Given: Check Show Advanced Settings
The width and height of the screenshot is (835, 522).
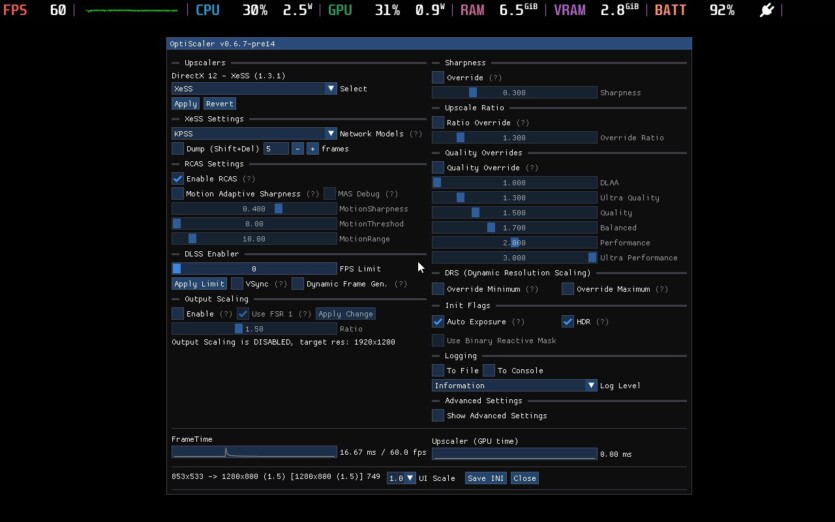Looking at the screenshot, I should 438,415.
